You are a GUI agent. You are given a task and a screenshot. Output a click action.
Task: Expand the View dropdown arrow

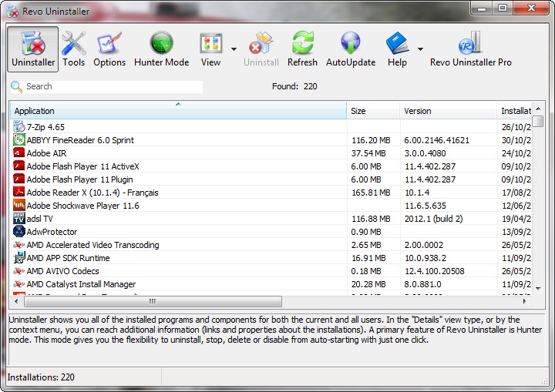234,49
